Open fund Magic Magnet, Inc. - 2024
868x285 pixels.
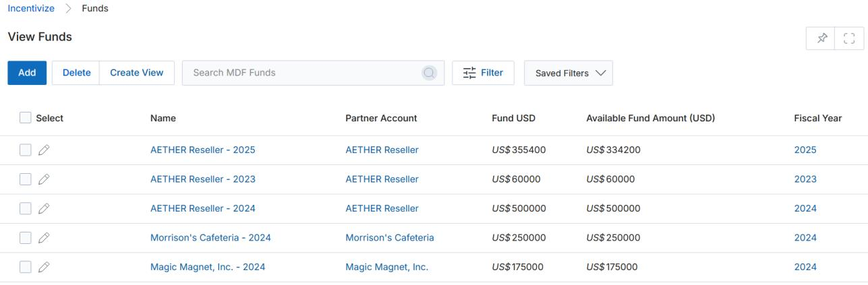click(x=208, y=267)
